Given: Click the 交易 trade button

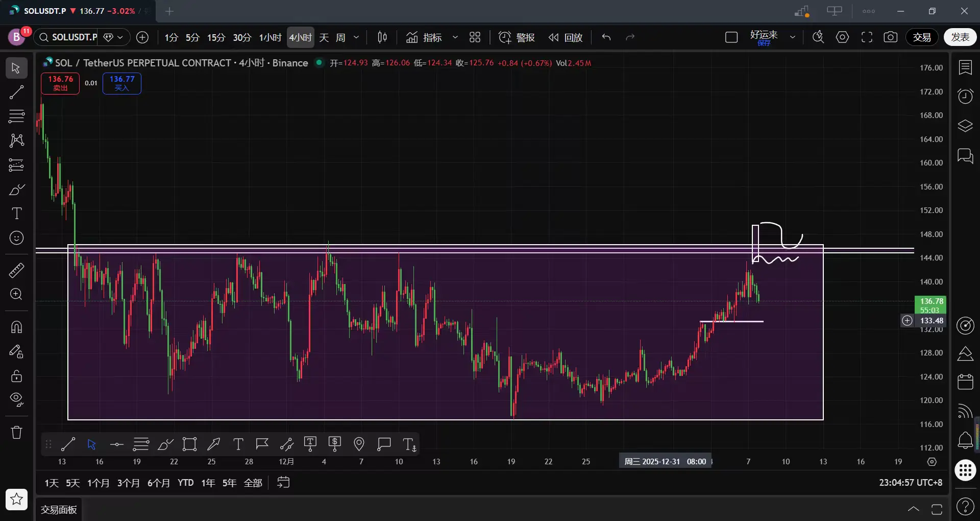Looking at the screenshot, I should point(922,37).
